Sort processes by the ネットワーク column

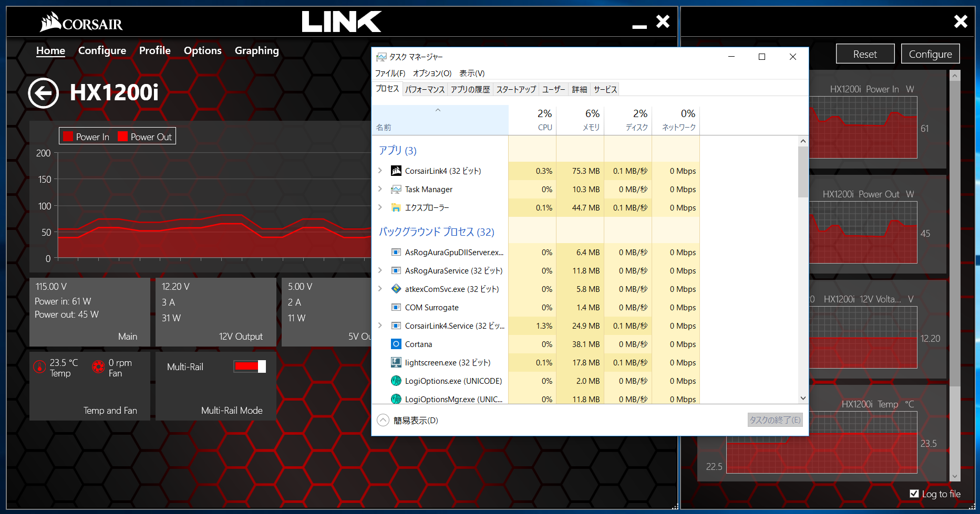coord(676,120)
